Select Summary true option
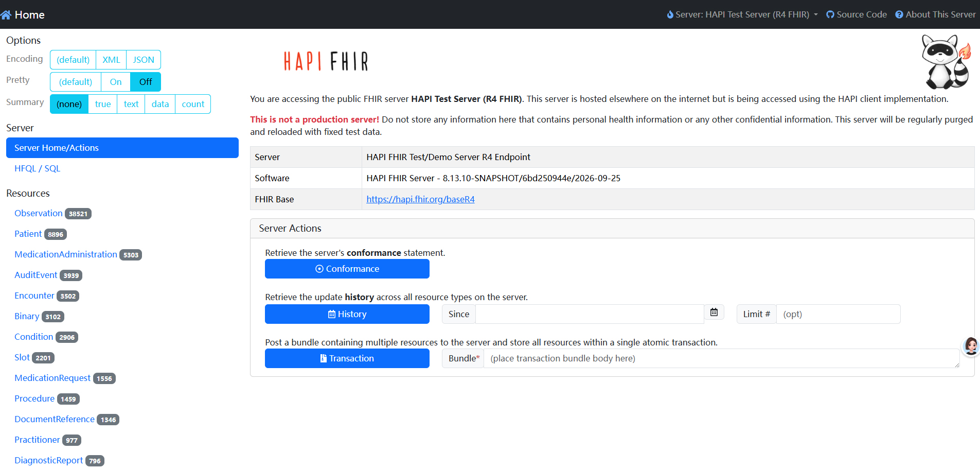The height and width of the screenshot is (469, 980). (103, 104)
